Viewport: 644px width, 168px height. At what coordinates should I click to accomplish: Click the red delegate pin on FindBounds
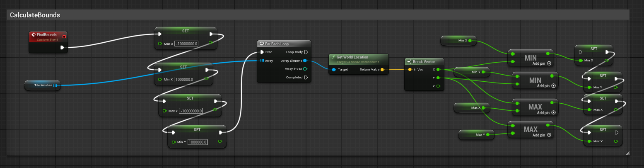click(x=64, y=37)
